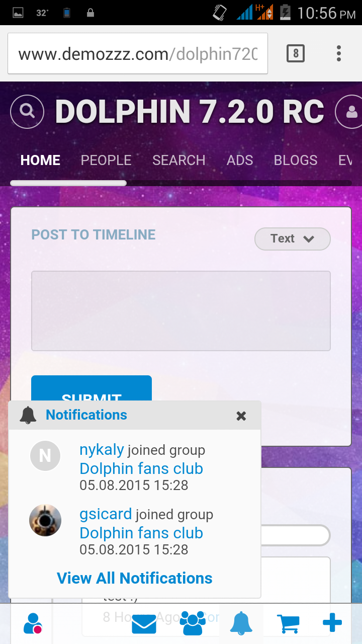Image resolution: width=362 pixels, height=644 pixels.
Task: Open the shopping cart icon
Action: (289, 624)
